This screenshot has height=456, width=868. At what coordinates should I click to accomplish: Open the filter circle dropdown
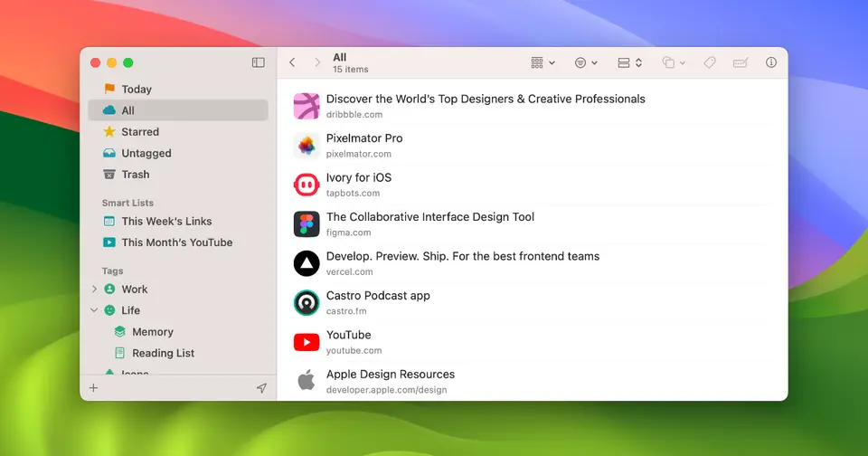[x=586, y=62]
